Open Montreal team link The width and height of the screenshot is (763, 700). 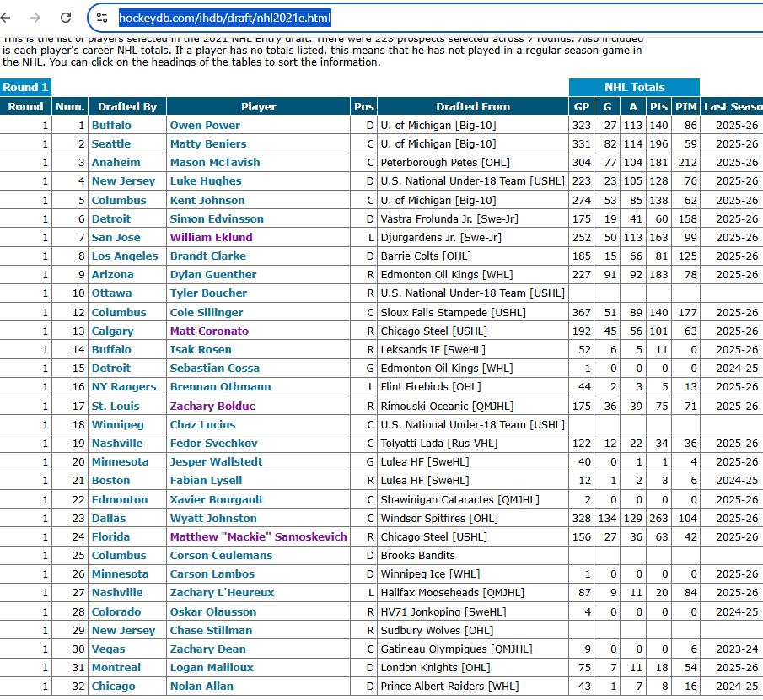pos(116,667)
